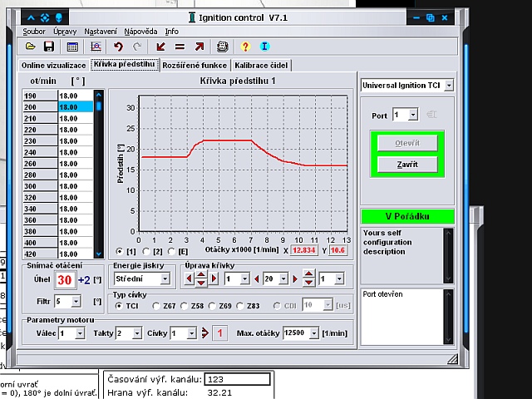Select curve [E] radio button

[x=171, y=251]
